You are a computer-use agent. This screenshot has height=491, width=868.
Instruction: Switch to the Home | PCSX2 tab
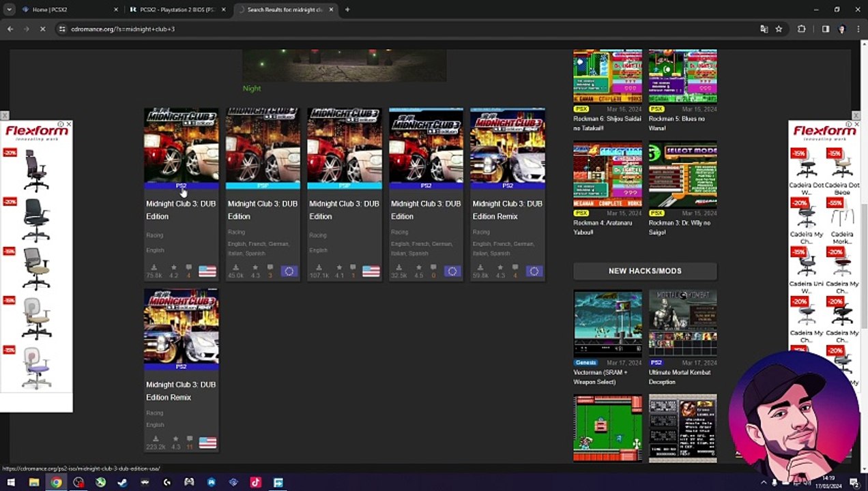point(68,10)
